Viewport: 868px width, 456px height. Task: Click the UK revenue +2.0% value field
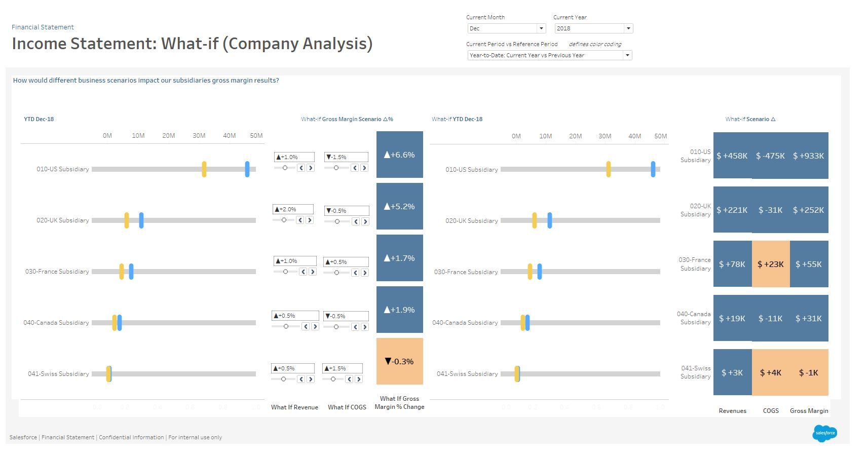coord(293,209)
